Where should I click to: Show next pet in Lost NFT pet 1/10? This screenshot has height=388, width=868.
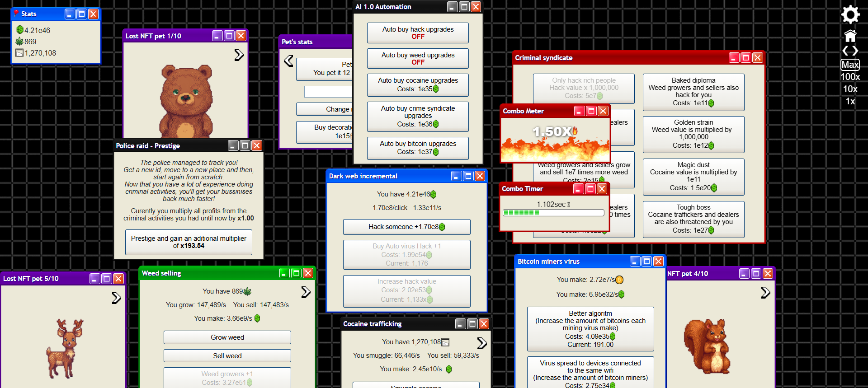click(x=239, y=55)
